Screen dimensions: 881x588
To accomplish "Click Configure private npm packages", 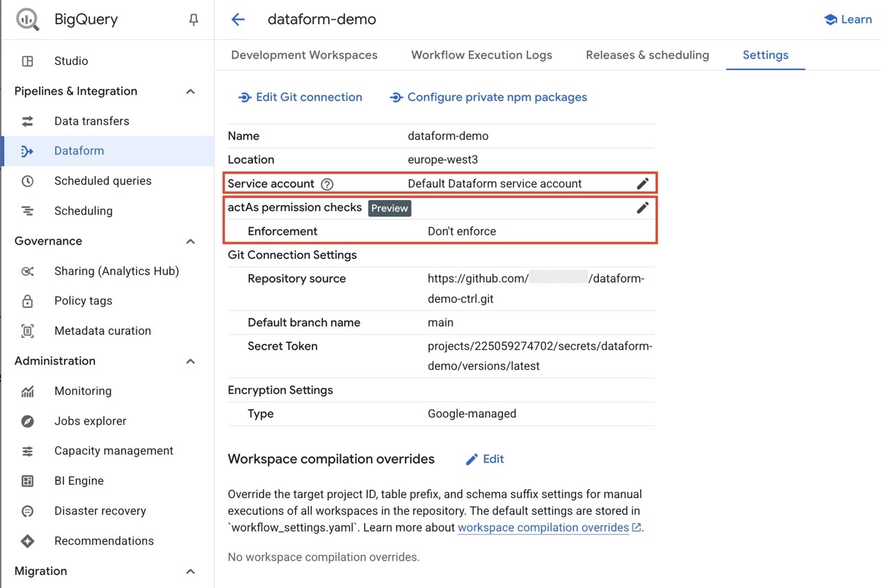I will tap(489, 98).
